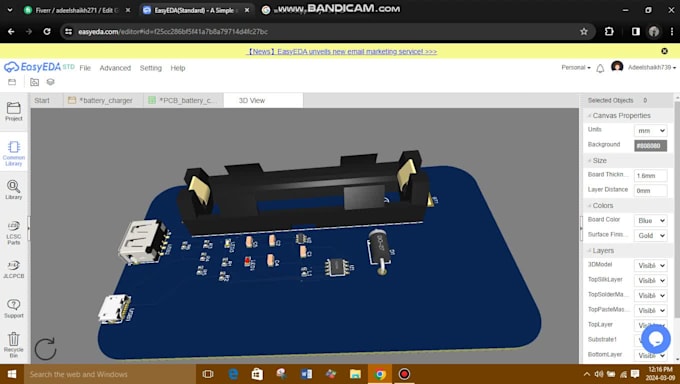
Task: Click the user avatar in EasyEDA header
Action: (x=617, y=67)
